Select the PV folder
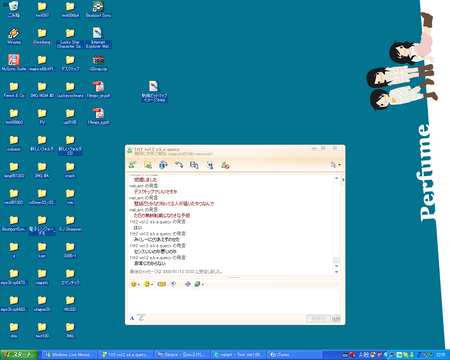This screenshot has height=360, width=450. [42, 116]
